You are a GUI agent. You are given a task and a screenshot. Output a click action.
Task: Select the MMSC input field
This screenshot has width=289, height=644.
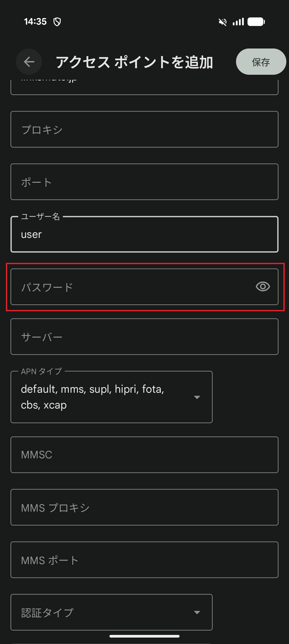pyautogui.click(x=144, y=455)
